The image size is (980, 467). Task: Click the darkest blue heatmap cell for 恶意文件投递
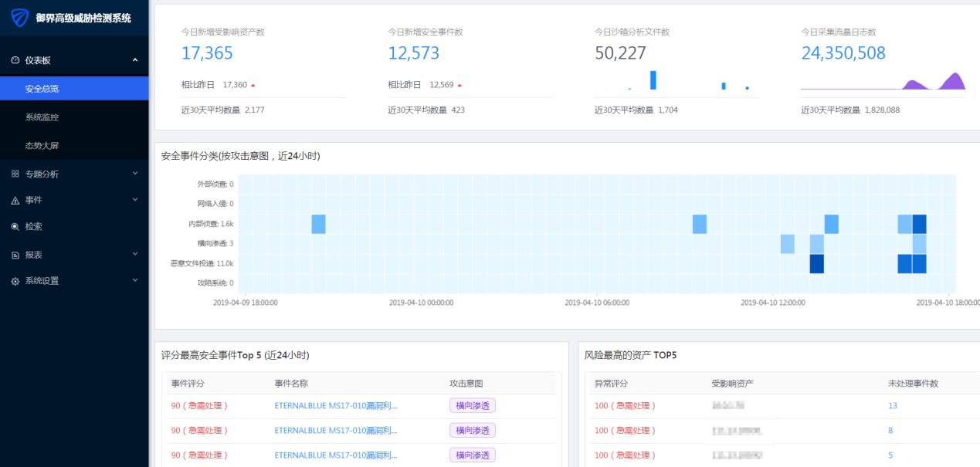click(815, 263)
